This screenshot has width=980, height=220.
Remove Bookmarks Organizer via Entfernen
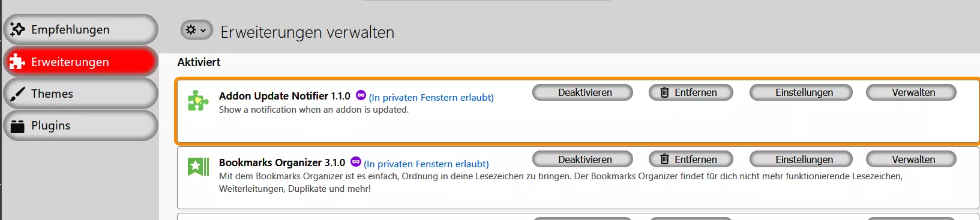point(691,159)
